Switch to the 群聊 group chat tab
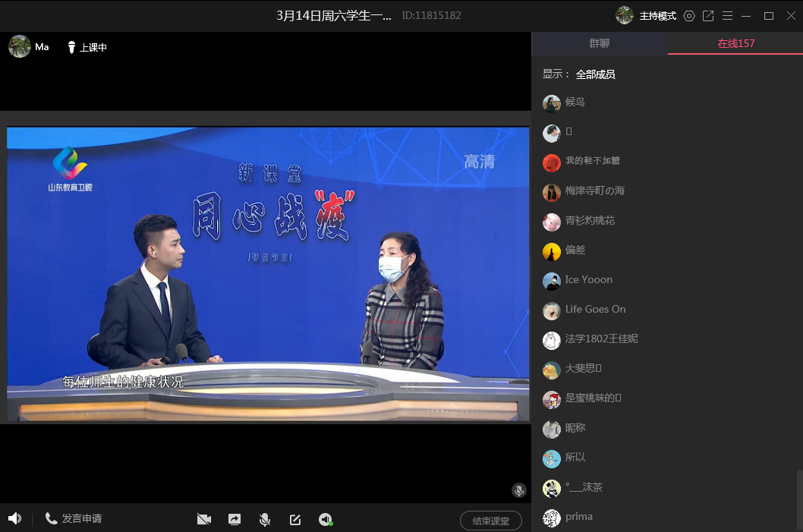This screenshot has width=803, height=532. 600,43
